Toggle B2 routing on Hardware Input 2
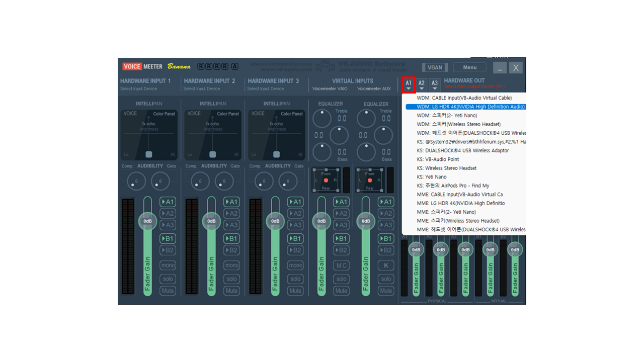 click(231, 250)
